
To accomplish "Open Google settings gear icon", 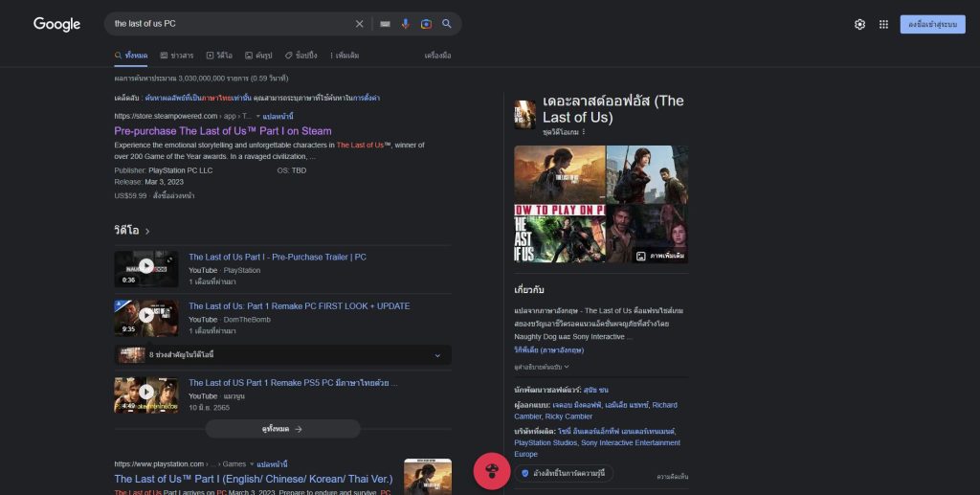I will coord(860,24).
